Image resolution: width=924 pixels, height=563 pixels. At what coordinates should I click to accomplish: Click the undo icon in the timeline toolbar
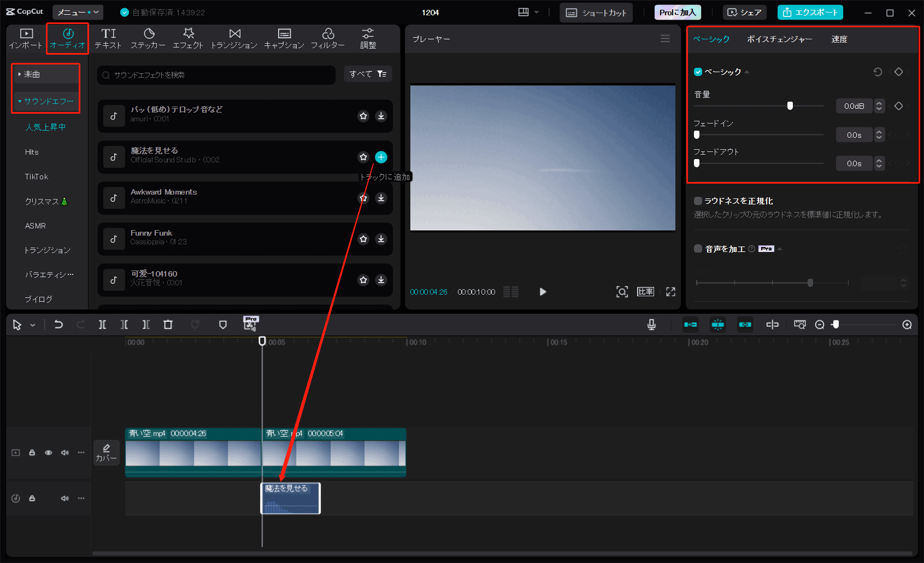[58, 324]
